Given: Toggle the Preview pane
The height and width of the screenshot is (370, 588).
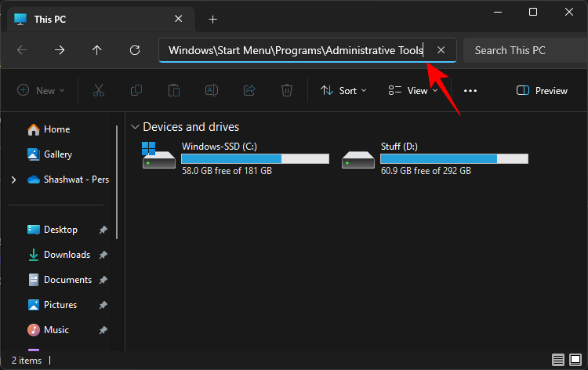Looking at the screenshot, I should click(x=542, y=91).
